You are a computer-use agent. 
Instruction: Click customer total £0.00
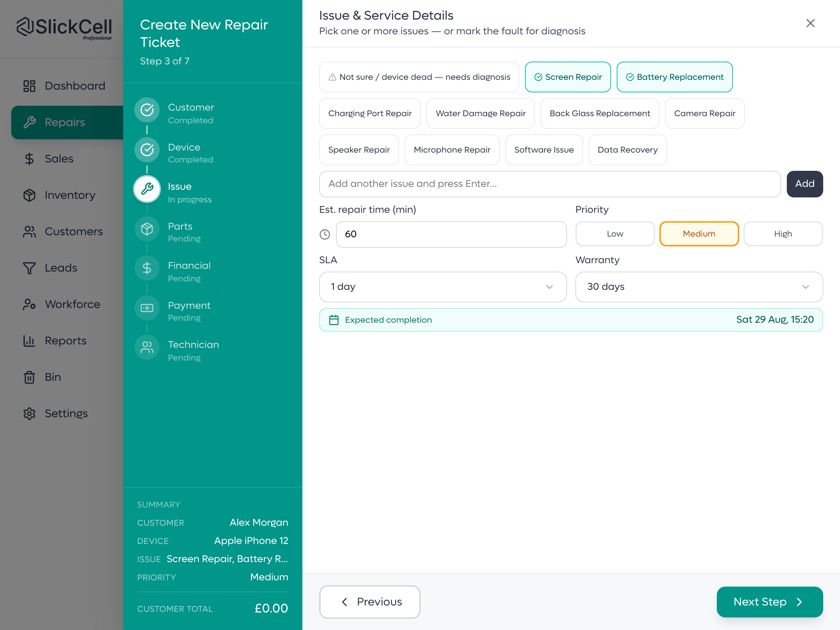pos(271,608)
